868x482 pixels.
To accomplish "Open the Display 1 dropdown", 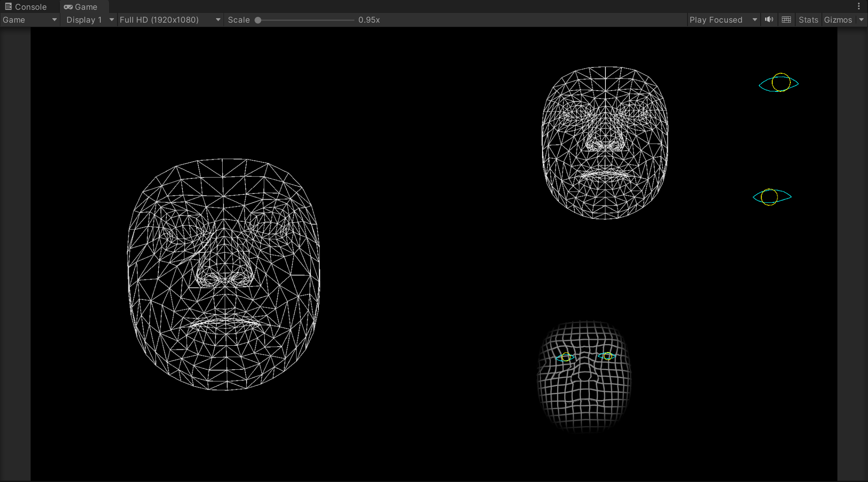I will [x=89, y=20].
